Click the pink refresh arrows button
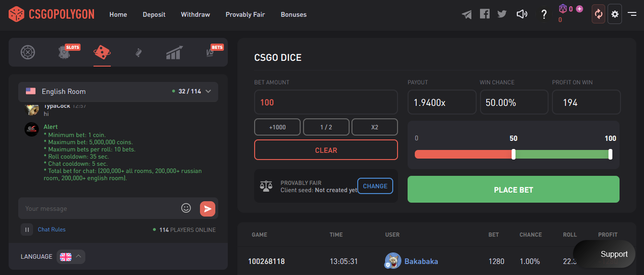Screen dimensions: 644x275 point(598,14)
